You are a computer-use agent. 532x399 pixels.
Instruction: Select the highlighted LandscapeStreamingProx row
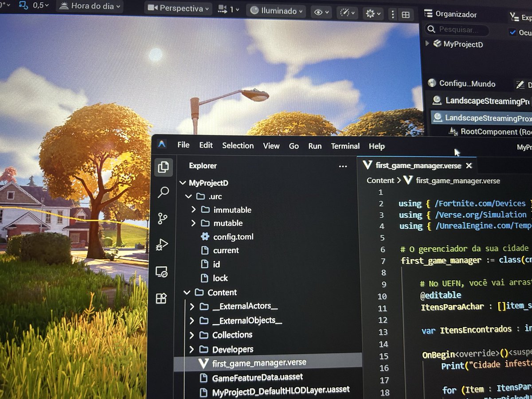(x=481, y=118)
